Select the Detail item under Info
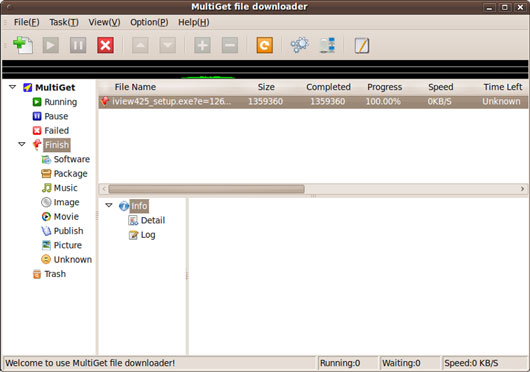 coord(147,220)
